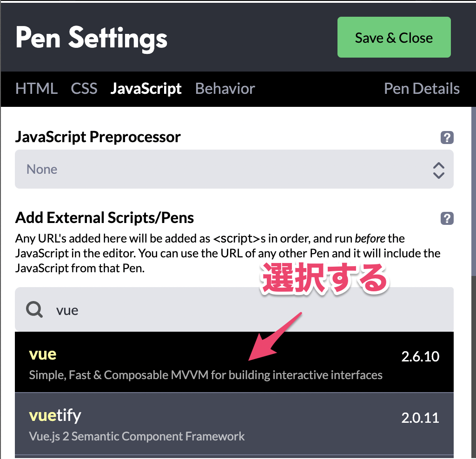The width and height of the screenshot is (476, 459).
Task: Click version 2.0.11 on the vuetify result
Action: point(420,417)
